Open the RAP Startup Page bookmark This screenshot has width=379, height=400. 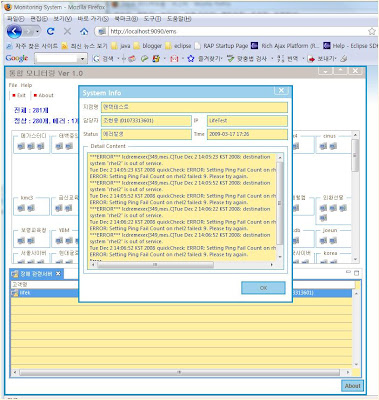222,46
